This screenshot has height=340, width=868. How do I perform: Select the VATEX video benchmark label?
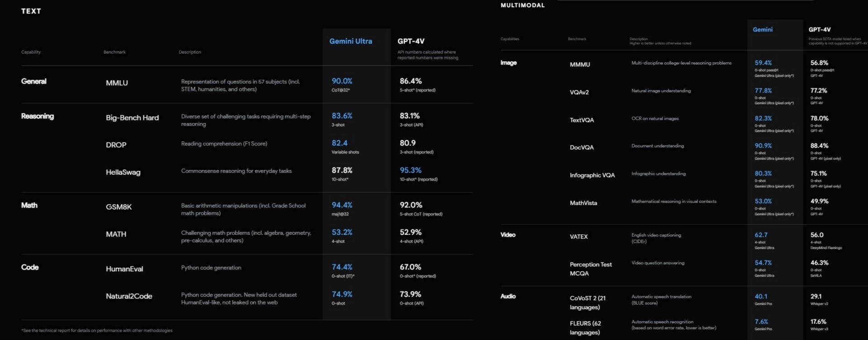click(x=579, y=237)
